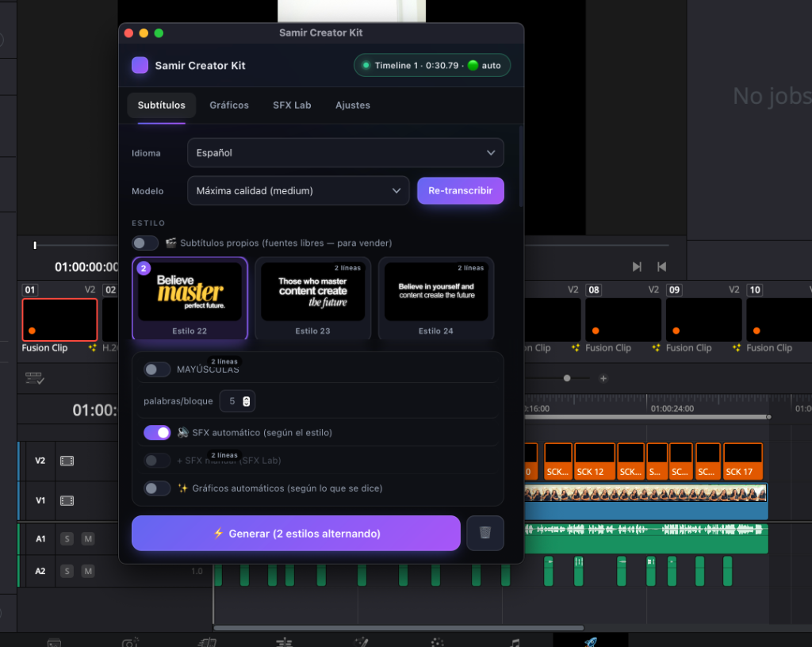812x647 pixels.
Task: Click sparkle icon before clip 10 Fusion Clip
Action: [737, 348]
